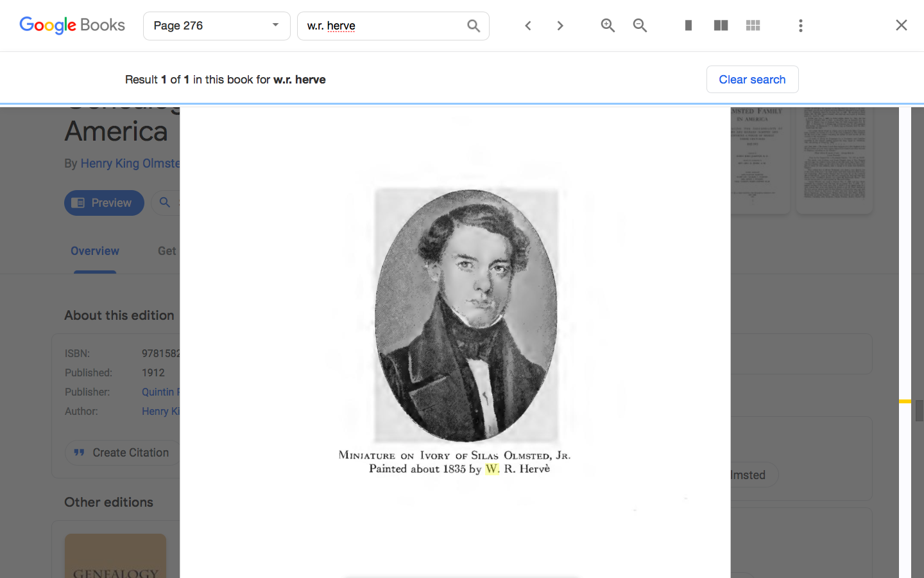Switch to two-page view
This screenshot has height=578, width=924.
coord(721,26)
